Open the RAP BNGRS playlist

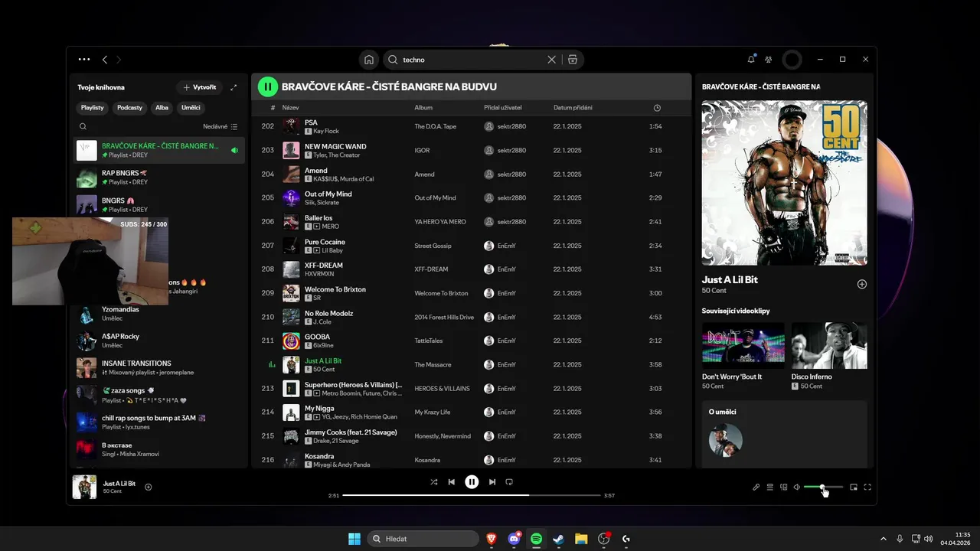159,178
